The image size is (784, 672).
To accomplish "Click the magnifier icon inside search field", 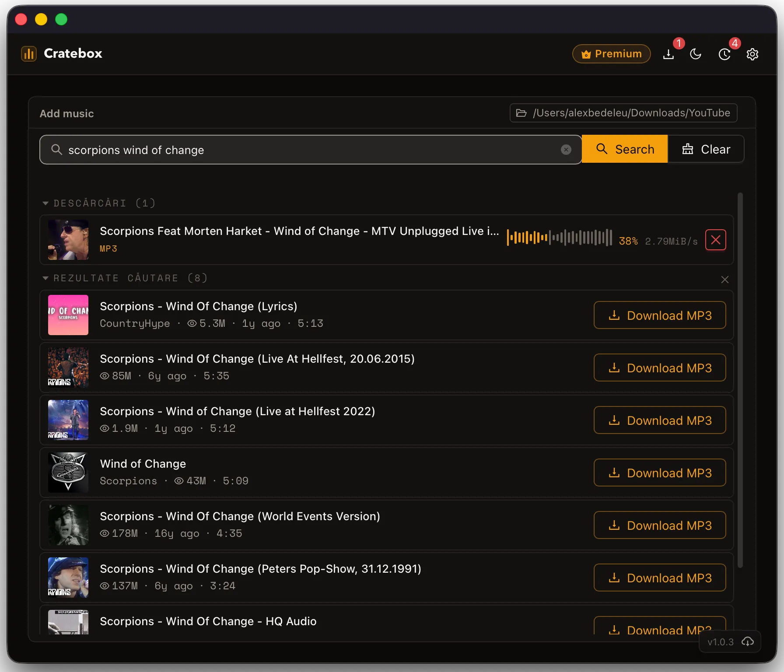I will click(56, 150).
